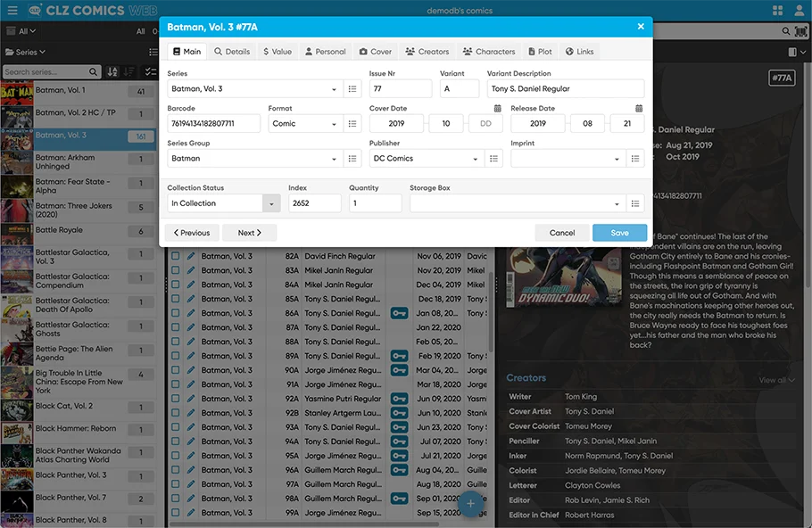The width and height of the screenshot is (812, 528).
Task: Select Batman: Three Jokers (2020) in series list
Action: pos(79,210)
